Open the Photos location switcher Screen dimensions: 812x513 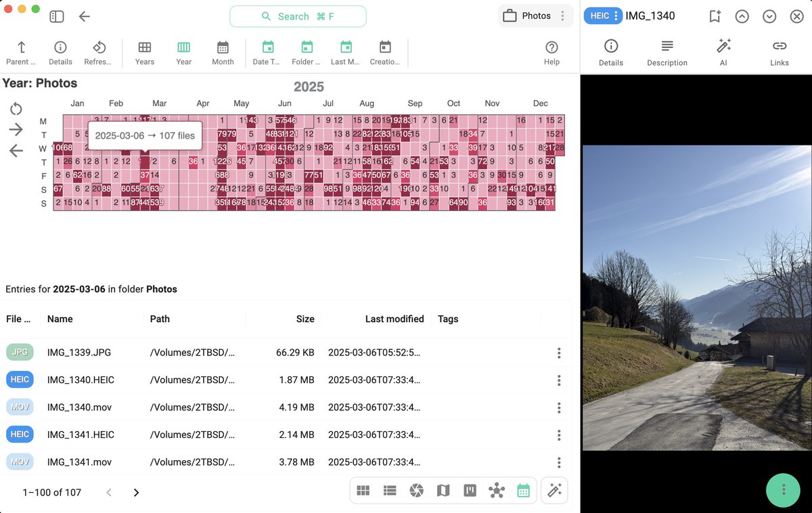point(527,16)
